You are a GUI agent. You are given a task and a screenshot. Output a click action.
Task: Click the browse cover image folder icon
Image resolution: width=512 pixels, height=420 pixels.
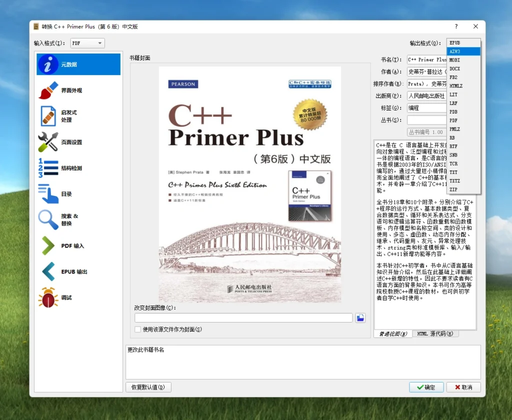coord(360,318)
